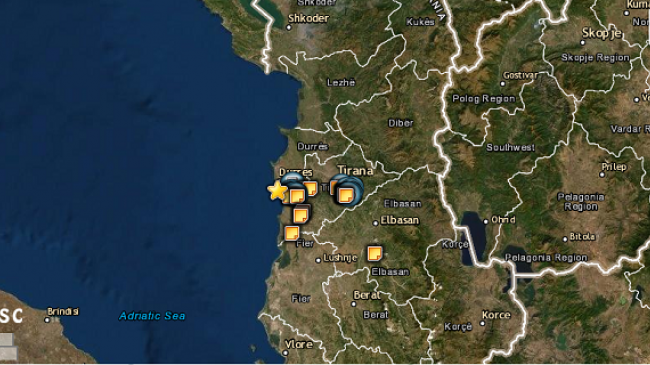Select the Brindisi label
Screen dimensions: 650x365
[63, 311]
